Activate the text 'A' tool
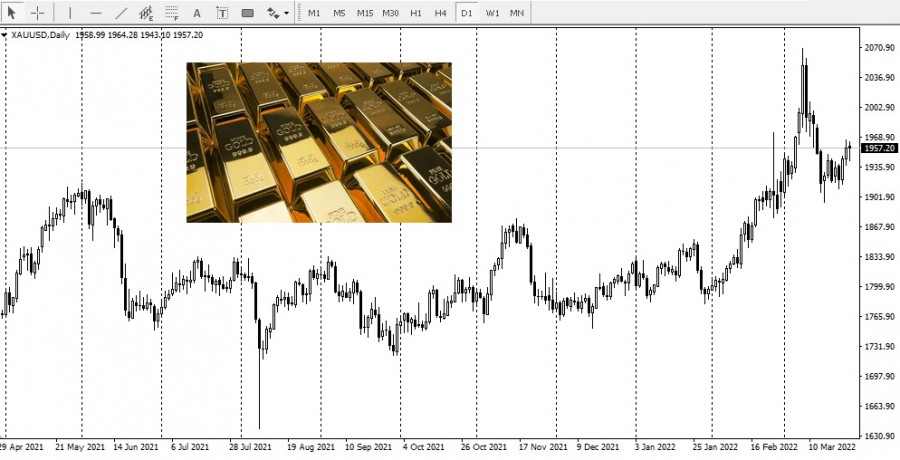Image resolution: width=900 pixels, height=460 pixels. (x=197, y=13)
